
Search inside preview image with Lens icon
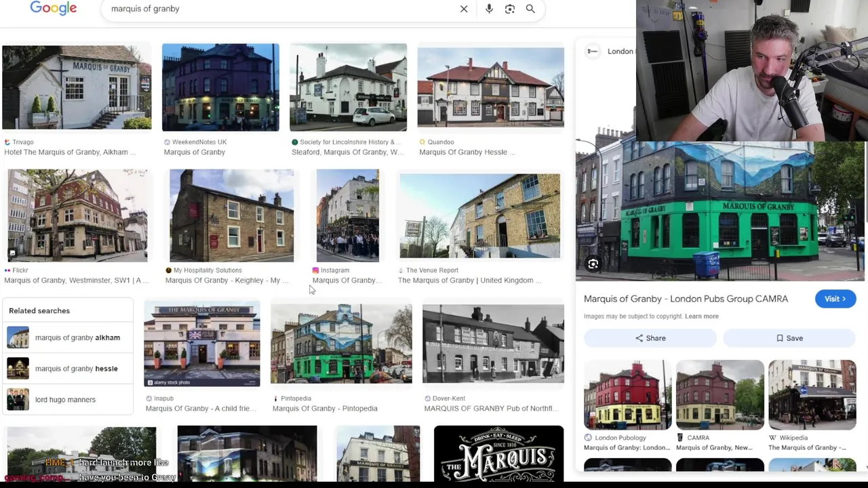(x=593, y=264)
